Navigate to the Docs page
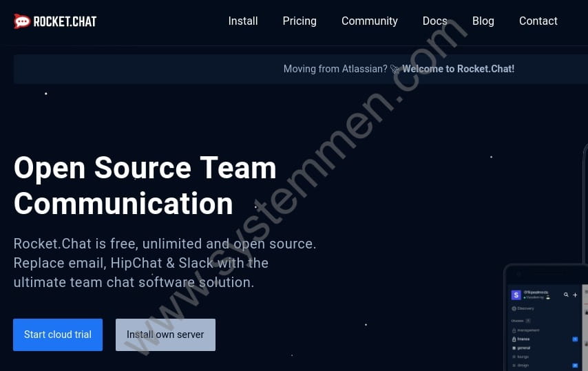The height and width of the screenshot is (371, 588). (x=435, y=21)
